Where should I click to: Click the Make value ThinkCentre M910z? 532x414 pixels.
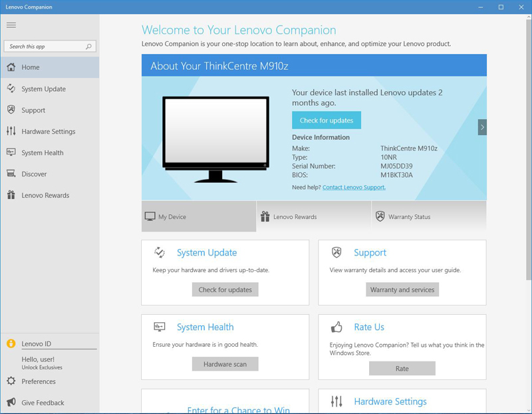409,148
